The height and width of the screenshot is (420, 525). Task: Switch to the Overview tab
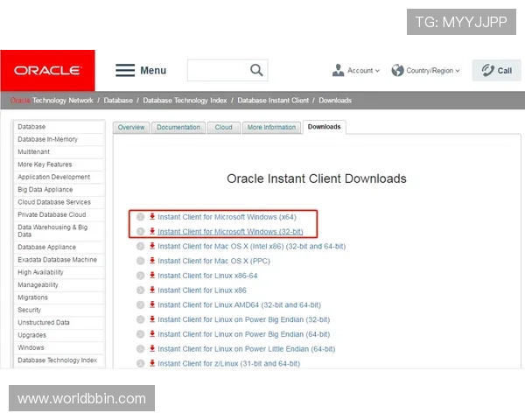tap(131, 128)
